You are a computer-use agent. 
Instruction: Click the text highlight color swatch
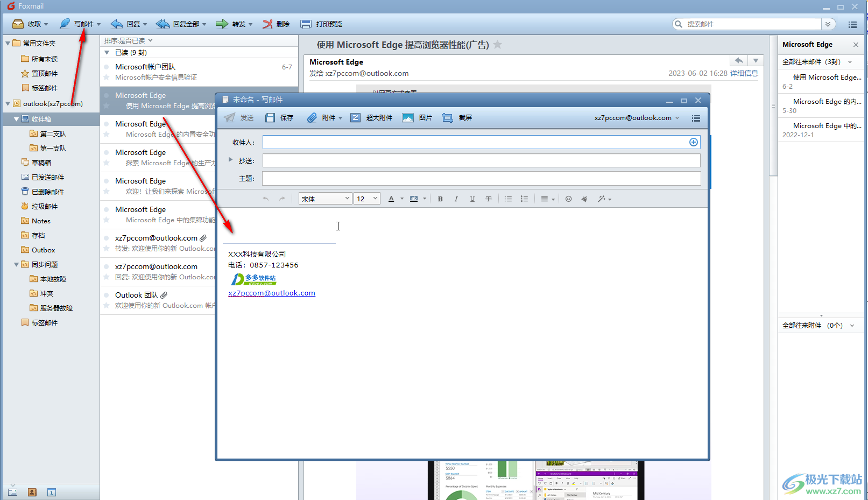pyautogui.click(x=414, y=199)
